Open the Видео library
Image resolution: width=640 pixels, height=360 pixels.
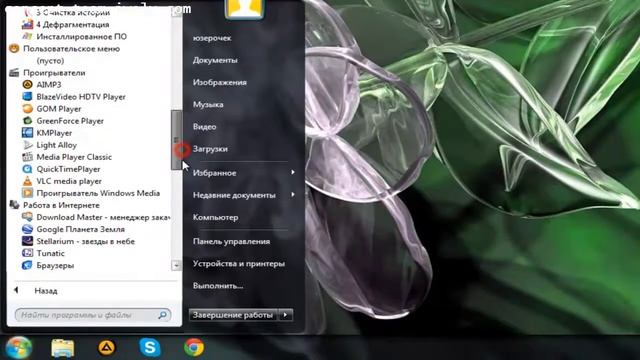point(204,127)
